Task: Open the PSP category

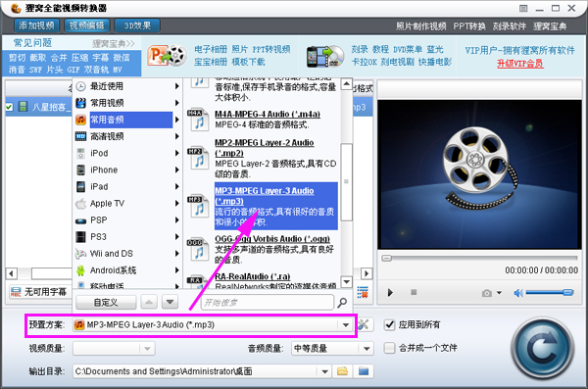Action: pos(127,220)
